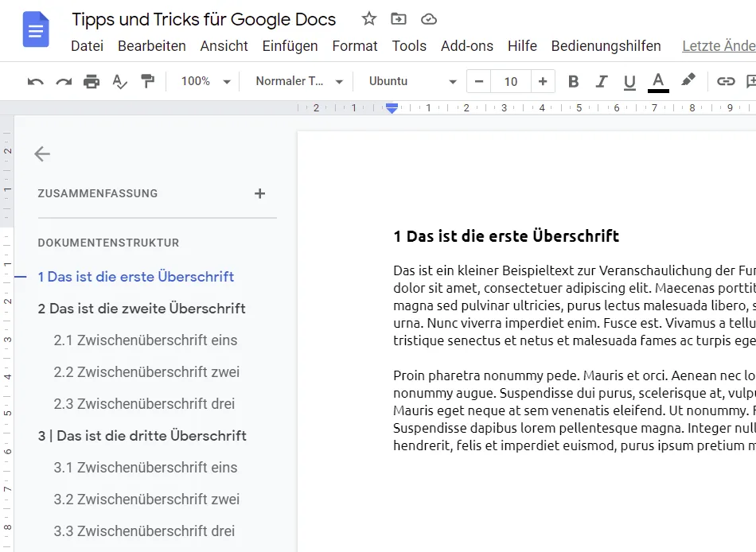Select the paint format roller tool
Image resolution: width=756 pixels, height=552 pixels.
tap(147, 81)
